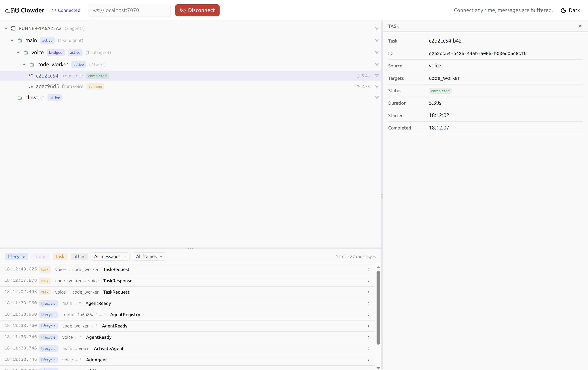Screen dimensions: 588x370
Task: Toggle the task message filter
Action: [60, 256]
